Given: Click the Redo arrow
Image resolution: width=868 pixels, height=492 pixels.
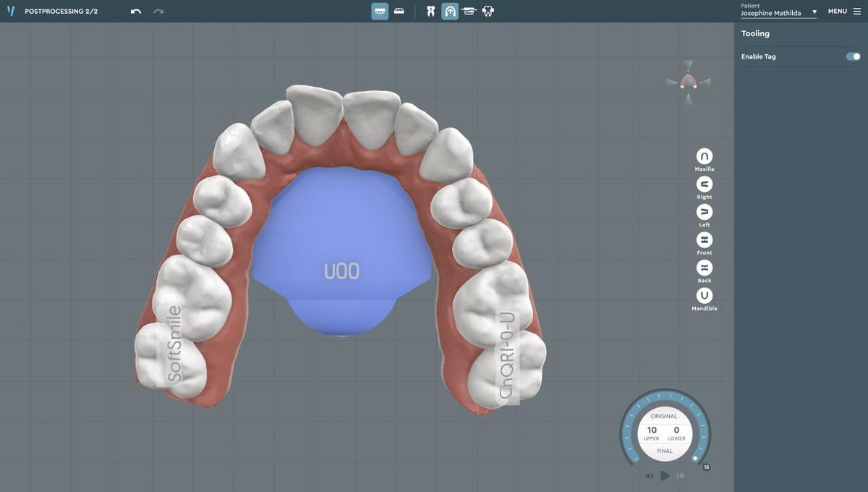Looking at the screenshot, I should pos(158,11).
